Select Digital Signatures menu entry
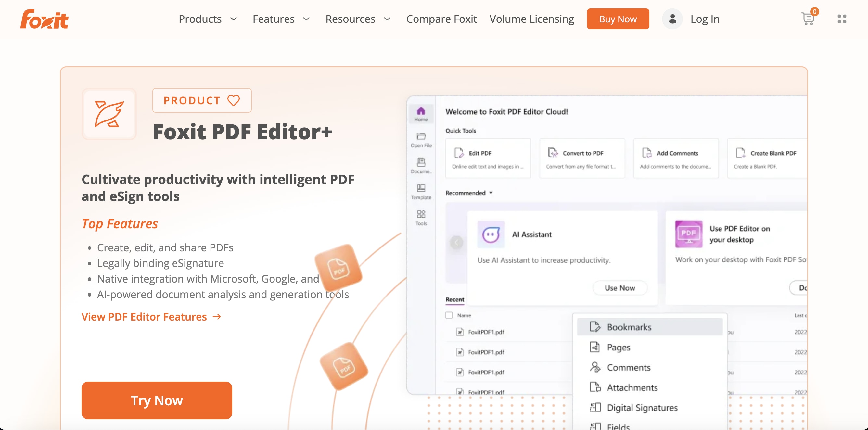This screenshot has height=430, width=868. [x=650, y=407]
